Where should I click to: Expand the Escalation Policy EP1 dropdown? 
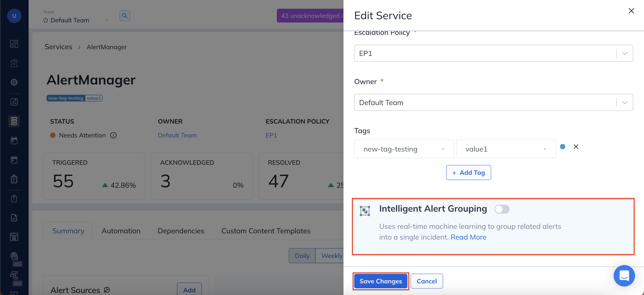pyautogui.click(x=625, y=53)
